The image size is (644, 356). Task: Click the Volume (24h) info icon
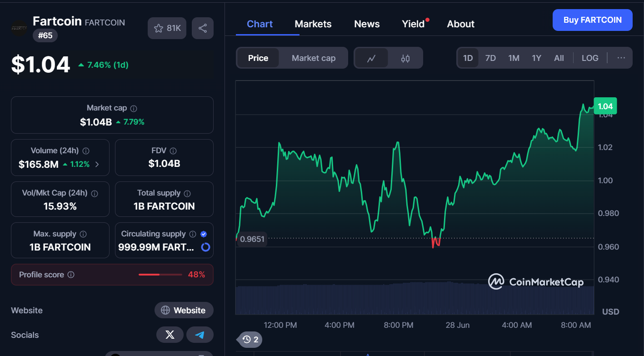[x=86, y=151]
